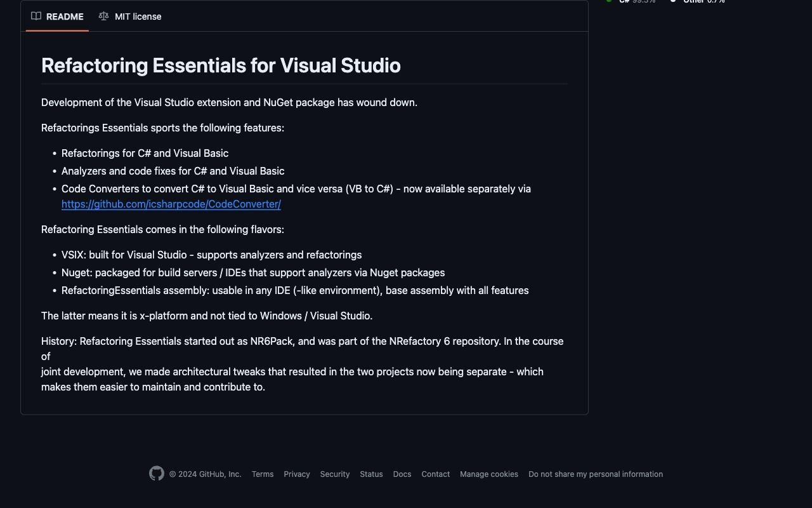Click the book icon beside README
812x508 pixels.
point(36,16)
